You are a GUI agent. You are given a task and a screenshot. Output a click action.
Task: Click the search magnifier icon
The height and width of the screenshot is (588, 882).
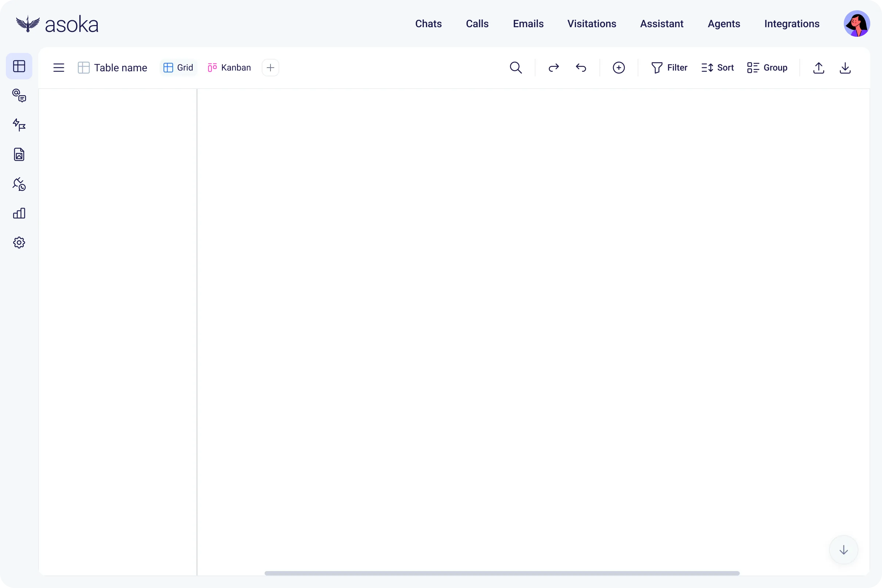[516, 68]
